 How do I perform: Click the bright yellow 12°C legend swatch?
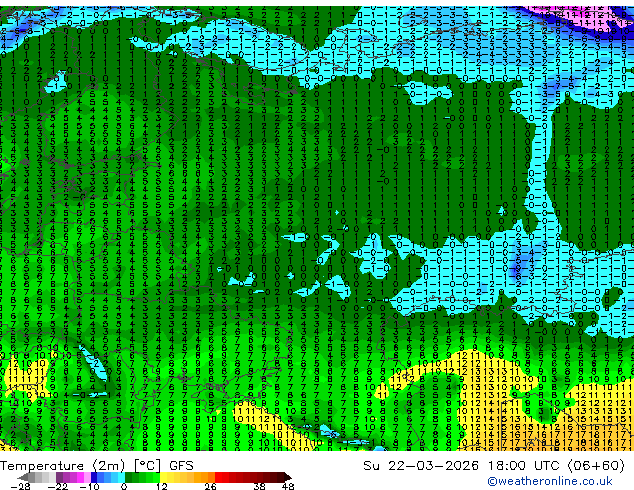click(163, 477)
